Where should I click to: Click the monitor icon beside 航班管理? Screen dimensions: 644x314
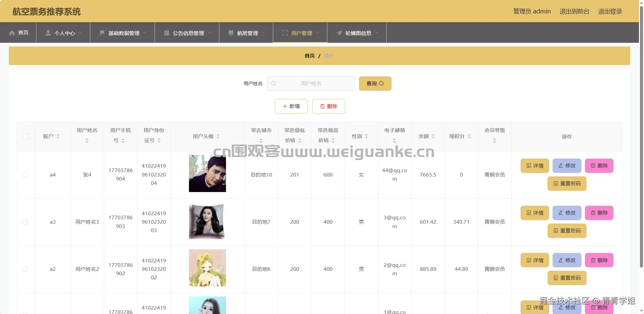click(231, 33)
